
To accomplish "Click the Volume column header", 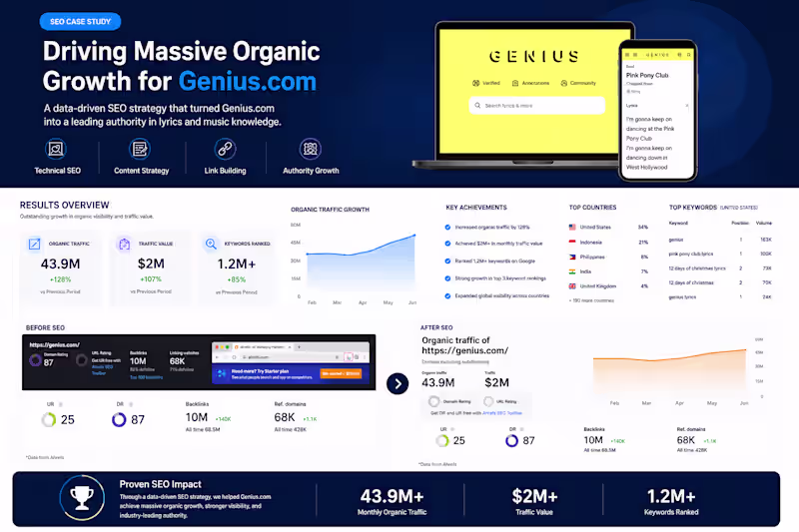I will pos(764,223).
